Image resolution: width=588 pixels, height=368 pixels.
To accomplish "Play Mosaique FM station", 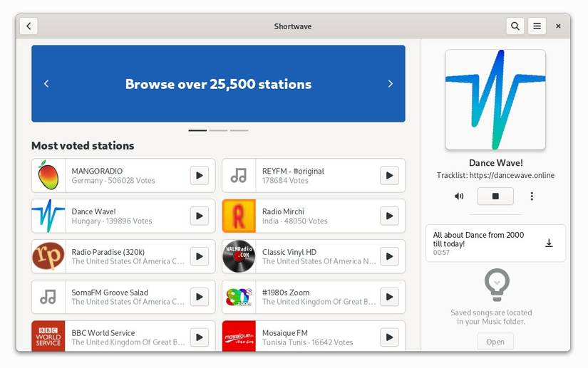I will tap(390, 337).
